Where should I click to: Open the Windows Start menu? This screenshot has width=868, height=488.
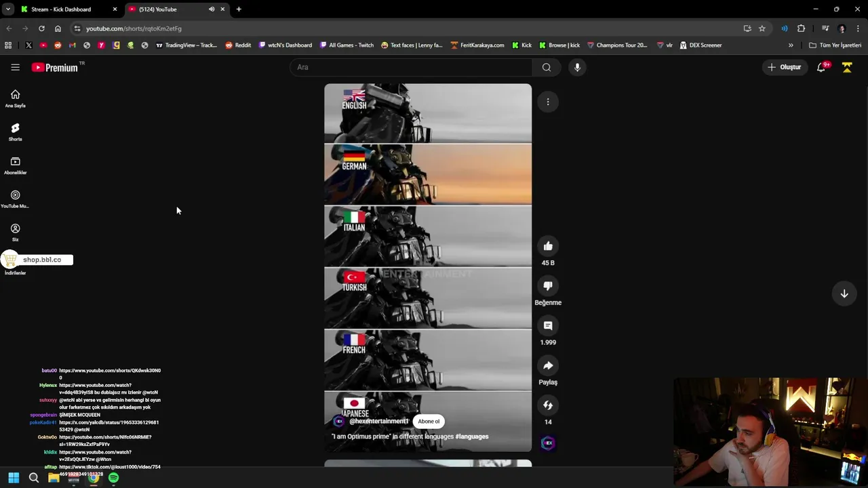coord(14,478)
